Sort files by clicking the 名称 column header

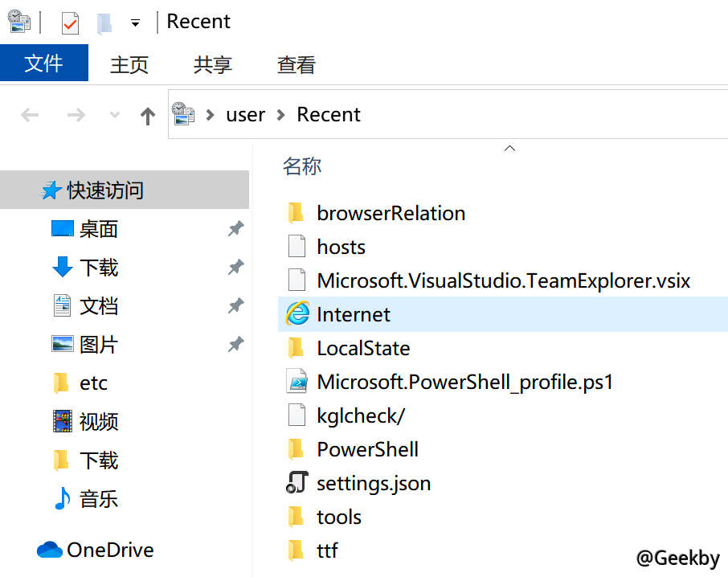tap(302, 166)
